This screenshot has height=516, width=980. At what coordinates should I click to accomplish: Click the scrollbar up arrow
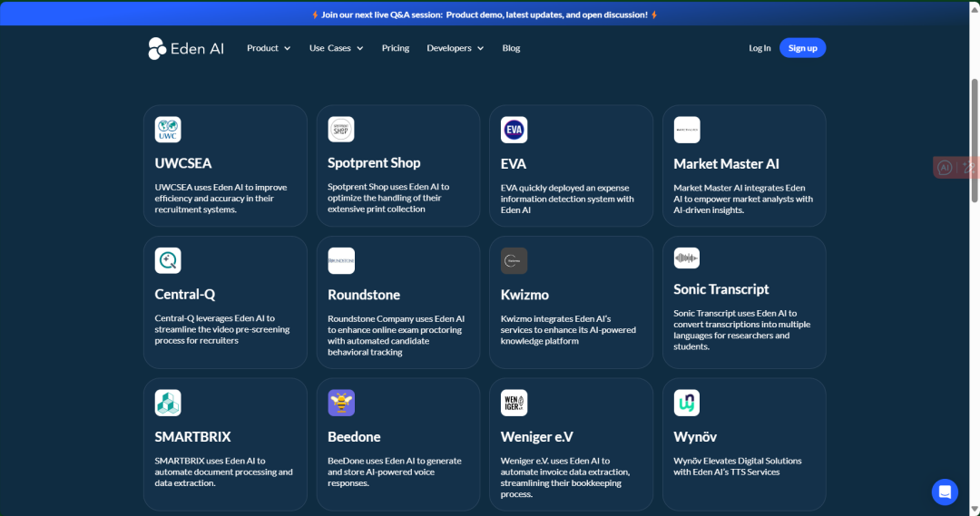point(975,7)
